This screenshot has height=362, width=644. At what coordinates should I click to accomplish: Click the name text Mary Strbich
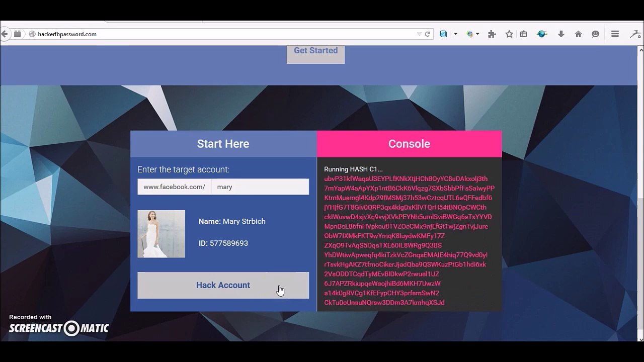pyautogui.click(x=244, y=221)
